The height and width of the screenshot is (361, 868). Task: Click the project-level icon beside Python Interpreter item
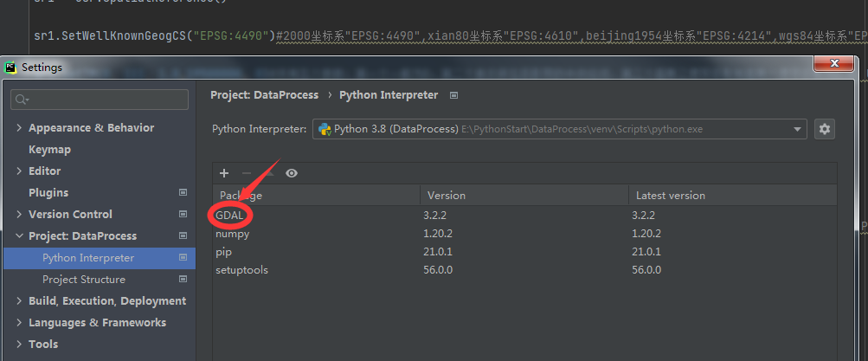183,258
